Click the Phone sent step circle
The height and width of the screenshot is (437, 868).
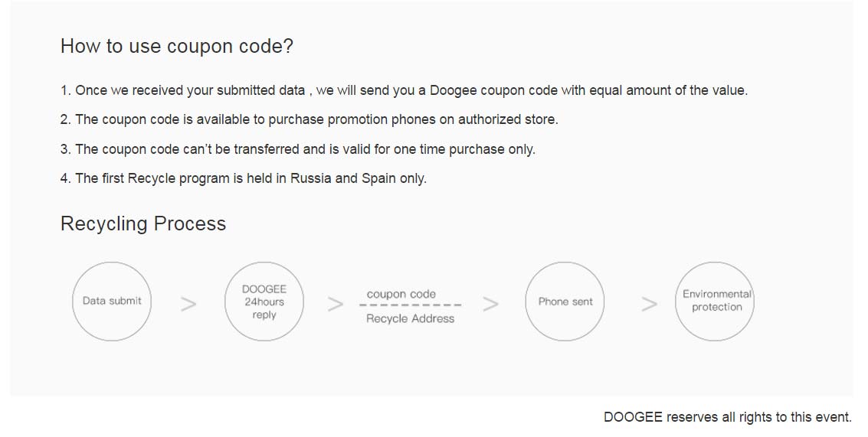(x=565, y=302)
